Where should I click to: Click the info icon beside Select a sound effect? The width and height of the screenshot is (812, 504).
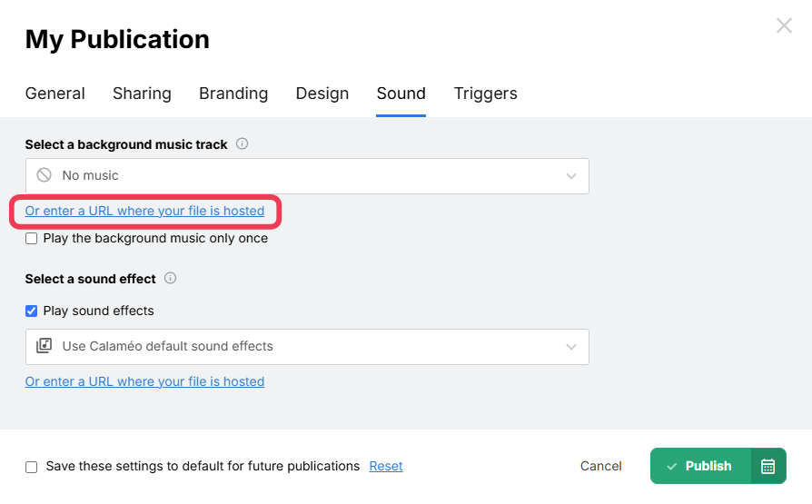171,278
